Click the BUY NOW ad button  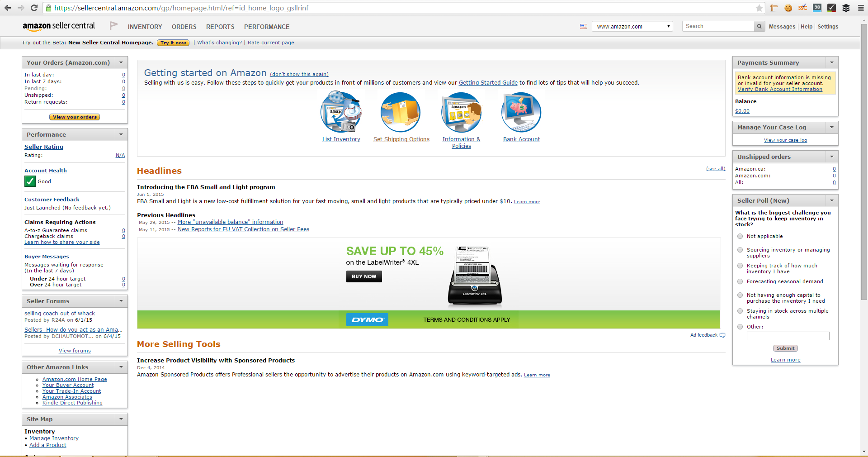[x=364, y=276]
